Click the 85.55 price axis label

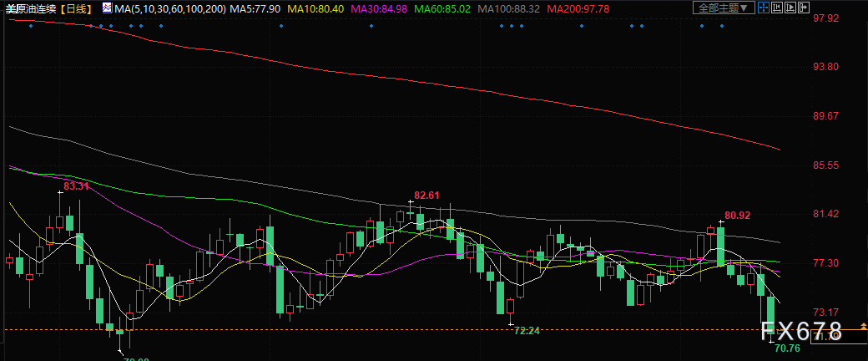(825, 165)
